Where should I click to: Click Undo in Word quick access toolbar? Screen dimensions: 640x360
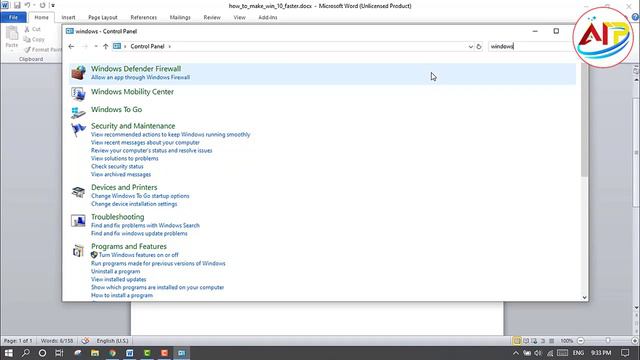coord(27,6)
